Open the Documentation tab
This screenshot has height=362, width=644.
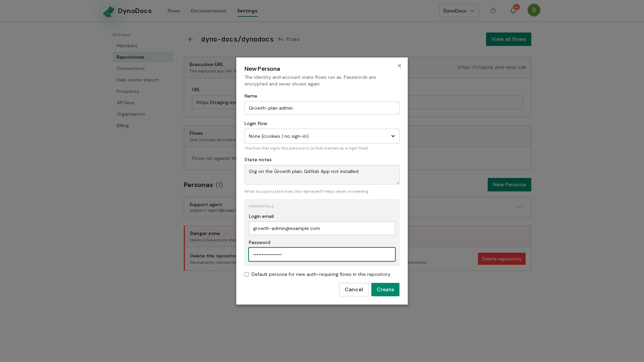click(208, 11)
